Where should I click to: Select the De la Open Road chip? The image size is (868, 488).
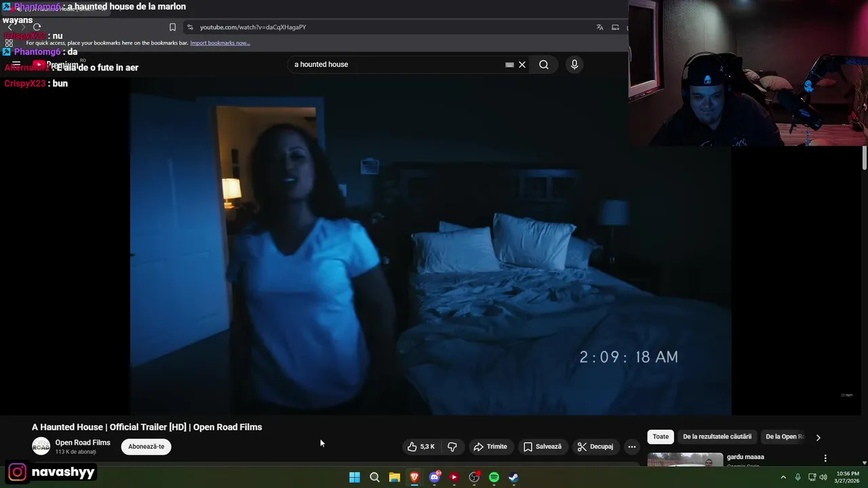tap(785, 436)
